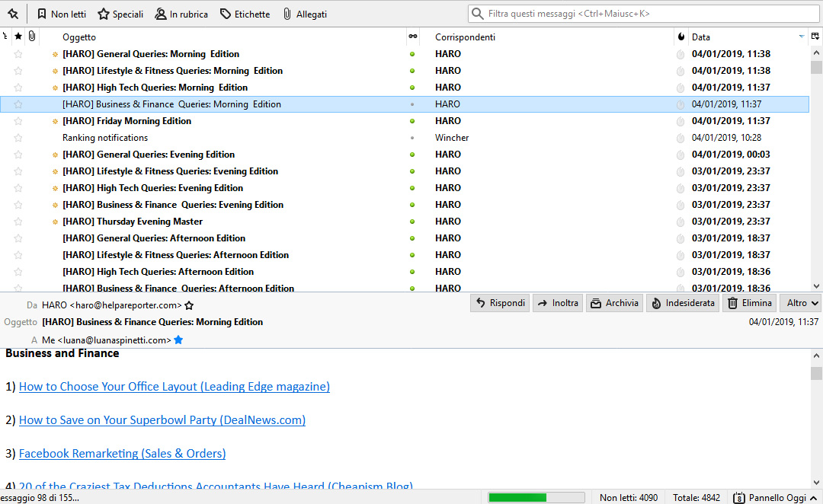Click the paperclip attachment column header
The image size is (823, 504).
31,37
